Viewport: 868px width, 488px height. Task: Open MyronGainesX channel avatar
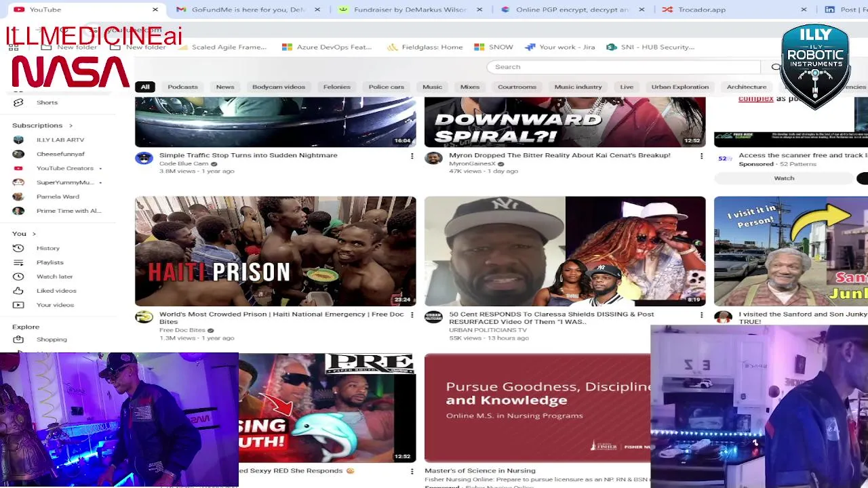click(433, 158)
